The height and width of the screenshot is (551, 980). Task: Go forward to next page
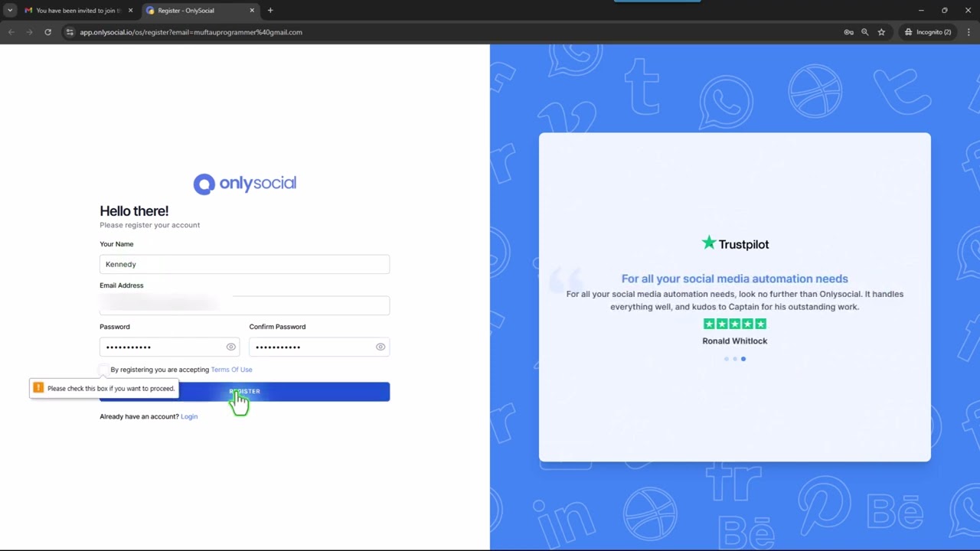tap(29, 32)
